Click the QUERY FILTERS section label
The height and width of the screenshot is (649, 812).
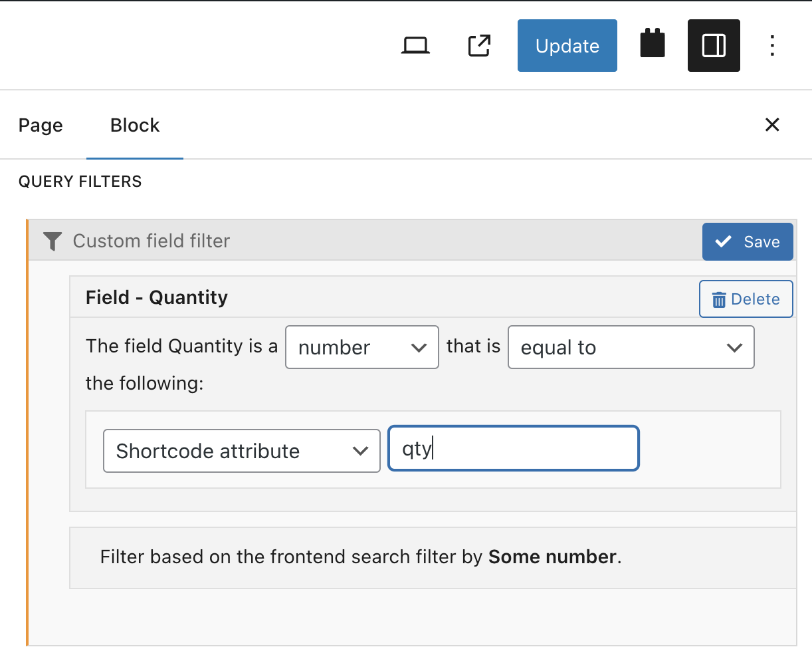pos(80,182)
